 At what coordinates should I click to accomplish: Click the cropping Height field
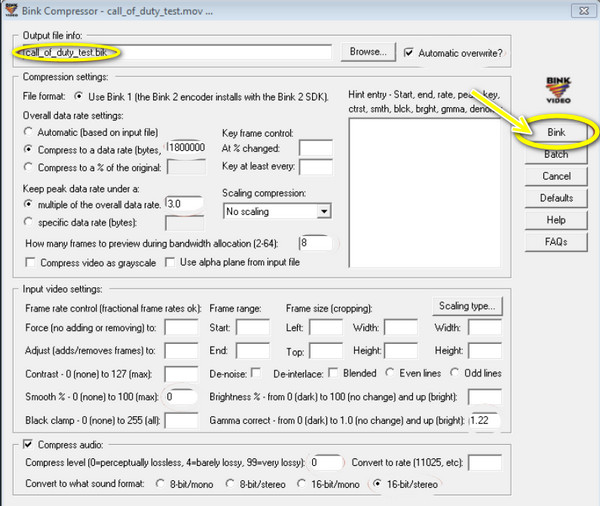point(401,351)
